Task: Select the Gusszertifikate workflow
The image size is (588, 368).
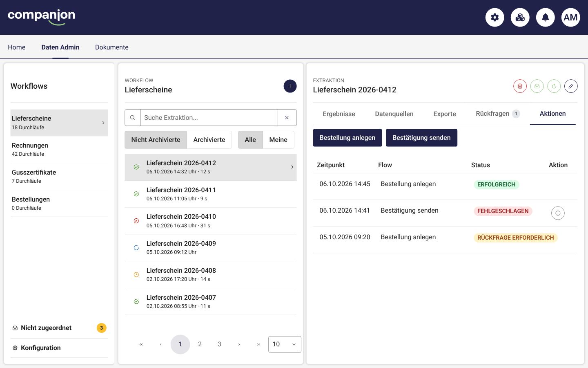Action: 59,177
